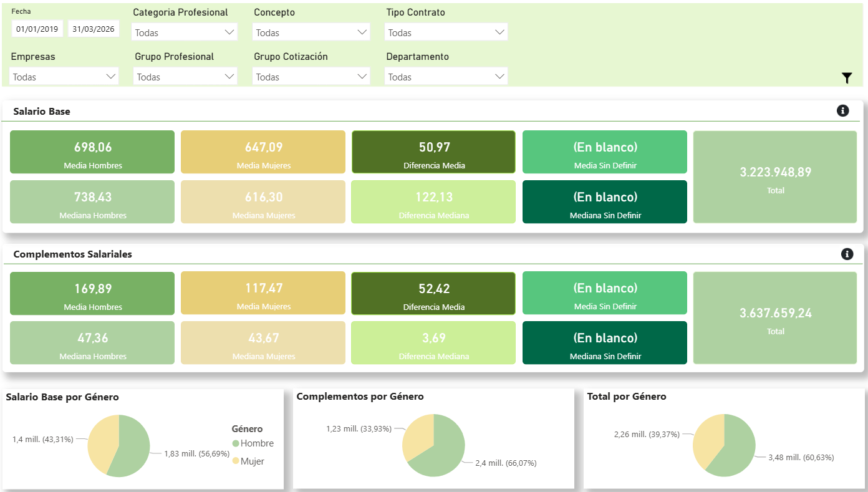868x492 pixels.
Task: Expand the Categoria Profesional dropdown
Action: point(185,32)
